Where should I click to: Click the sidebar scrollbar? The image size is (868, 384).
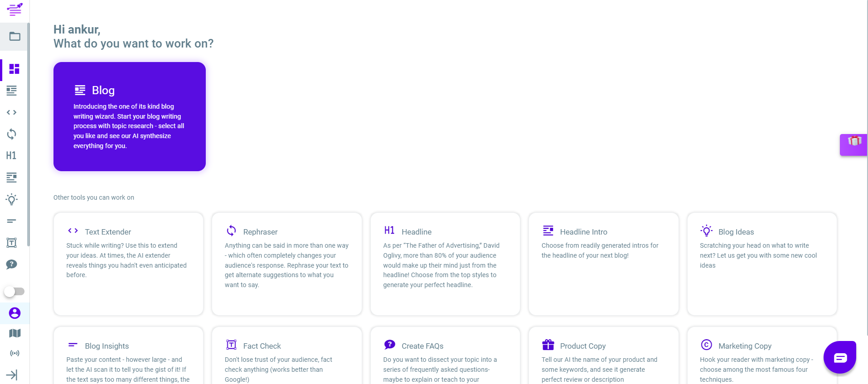pyautogui.click(x=29, y=134)
